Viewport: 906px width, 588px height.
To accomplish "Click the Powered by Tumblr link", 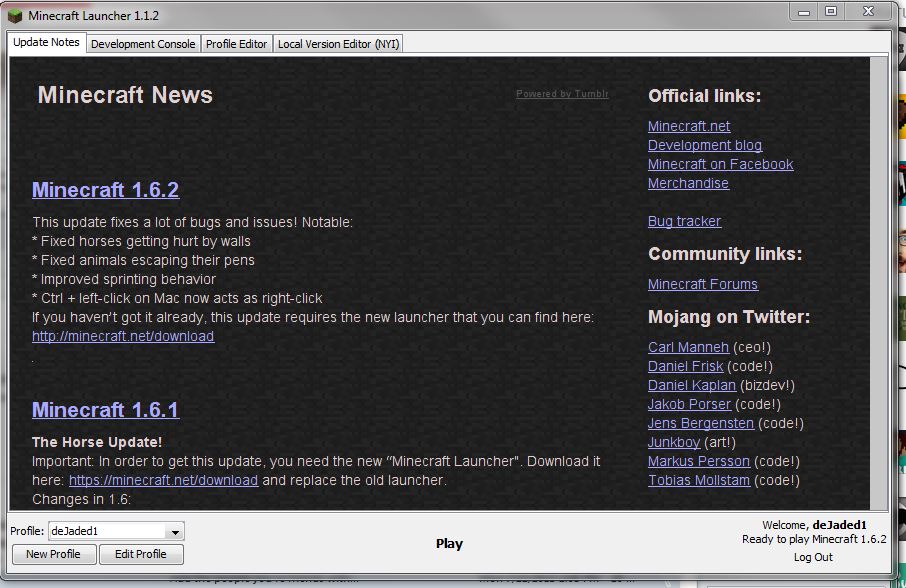I will [x=562, y=94].
